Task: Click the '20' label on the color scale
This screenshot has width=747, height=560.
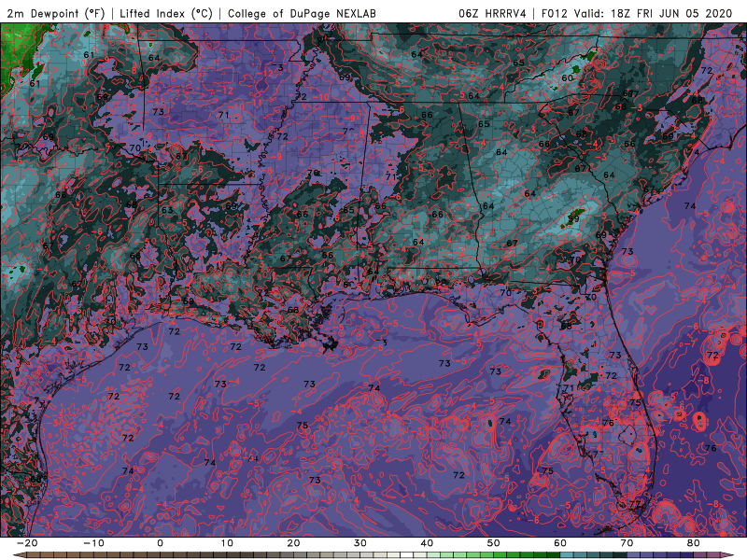Action: (293, 543)
